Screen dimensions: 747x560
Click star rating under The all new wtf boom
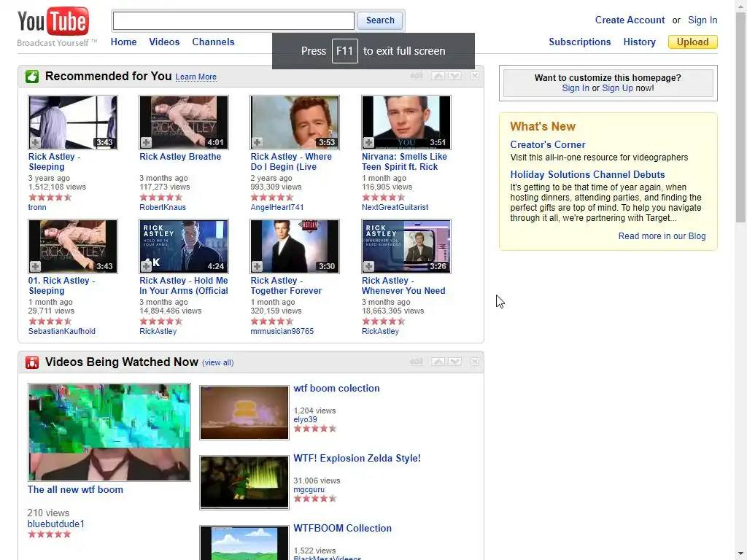click(x=50, y=534)
